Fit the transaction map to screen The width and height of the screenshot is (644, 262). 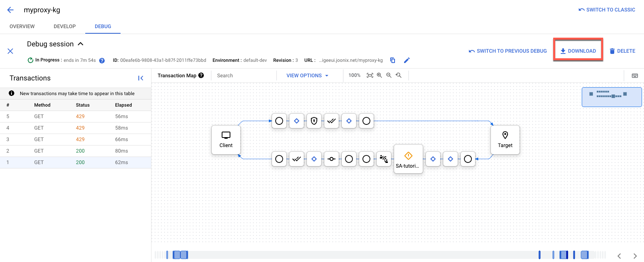pos(370,75)
